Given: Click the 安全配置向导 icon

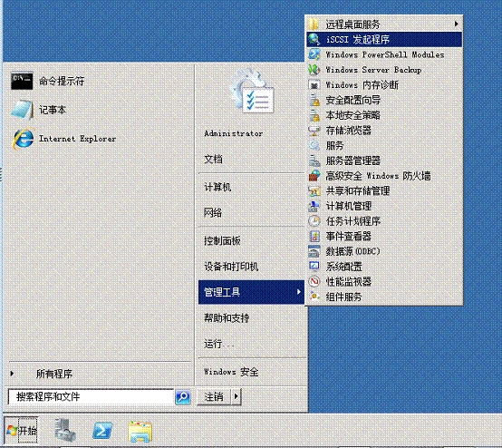Looking at the screenshot, I should (314, 100).
